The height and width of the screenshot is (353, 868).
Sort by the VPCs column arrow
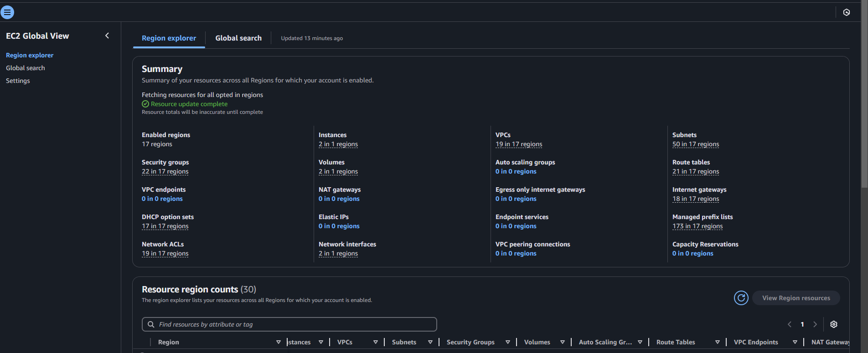(x=376, y=342)
